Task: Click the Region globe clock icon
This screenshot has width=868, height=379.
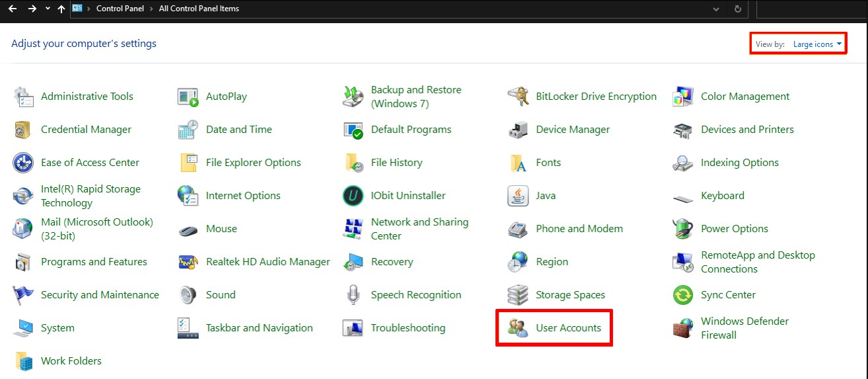Action: click(518, 262)
